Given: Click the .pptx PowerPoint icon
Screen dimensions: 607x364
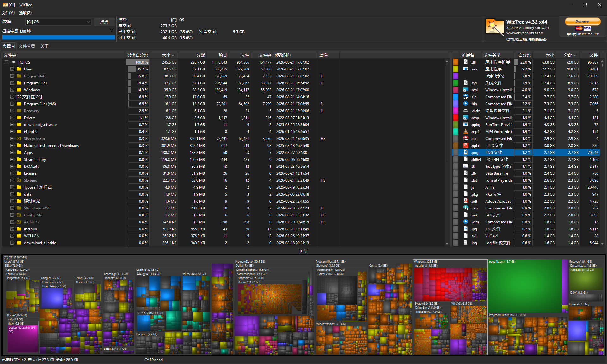Looking at the screenshot, I should click(466, 145).
